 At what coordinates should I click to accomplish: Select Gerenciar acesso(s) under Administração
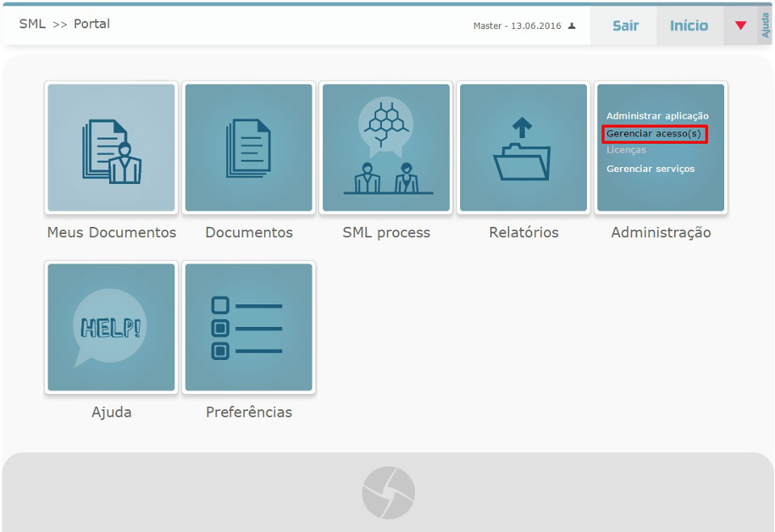(x=655, y=133)
